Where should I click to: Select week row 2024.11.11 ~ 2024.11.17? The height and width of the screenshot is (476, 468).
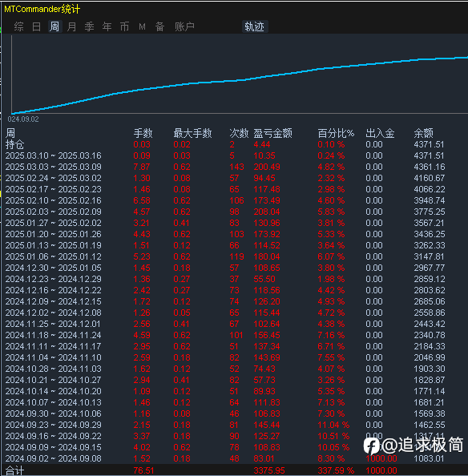click(x=234, y=347)
